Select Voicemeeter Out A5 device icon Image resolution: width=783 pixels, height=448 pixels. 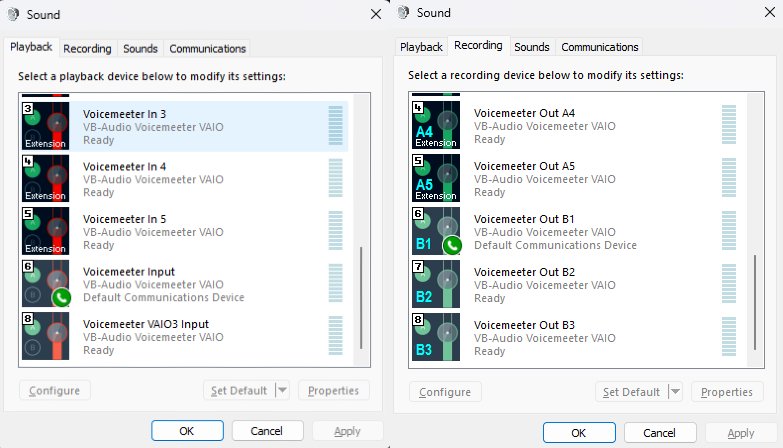click(436, 178)
